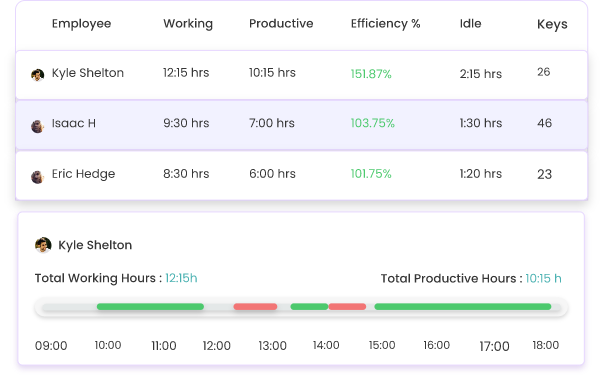Sort by the Efficiency % column header

click(x=385, y=24)
